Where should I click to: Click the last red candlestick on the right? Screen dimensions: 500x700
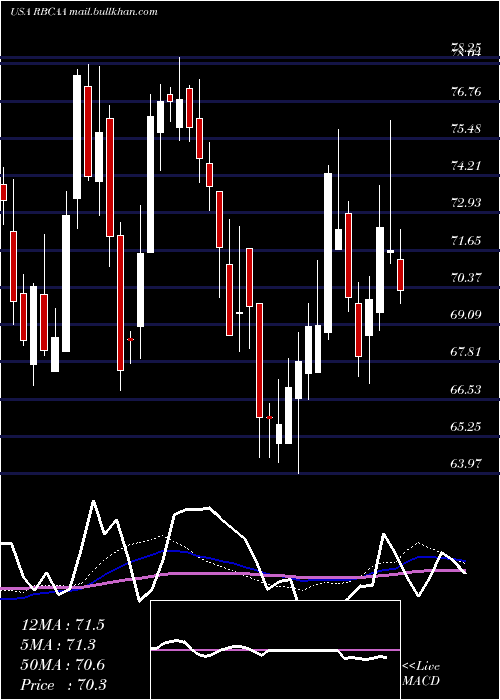tap(400, 275)
